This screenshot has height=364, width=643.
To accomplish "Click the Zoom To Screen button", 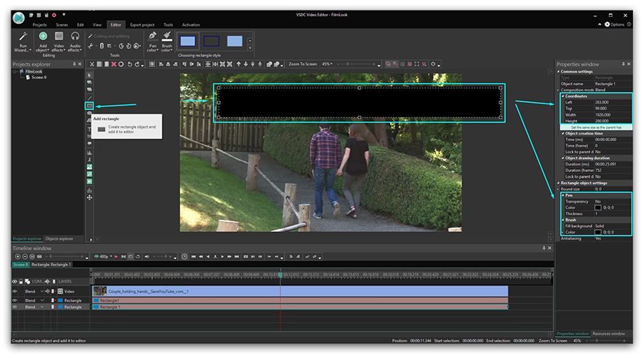I will tap(302, 64).
